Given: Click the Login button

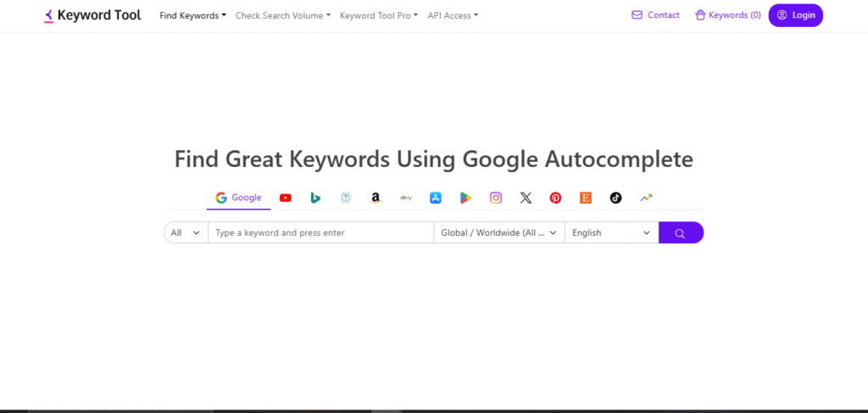Looking at the screenshot, I should coord(795,15).
